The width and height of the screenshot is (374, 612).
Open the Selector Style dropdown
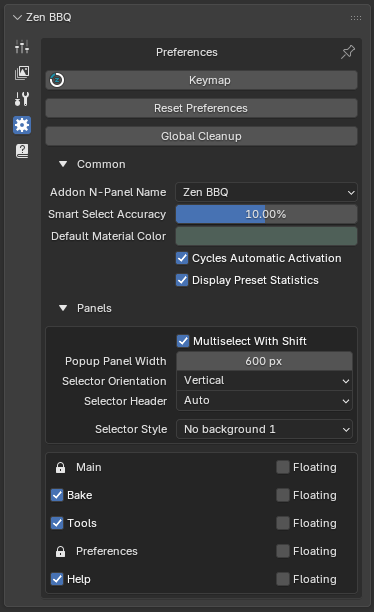(x=264, y=429)
